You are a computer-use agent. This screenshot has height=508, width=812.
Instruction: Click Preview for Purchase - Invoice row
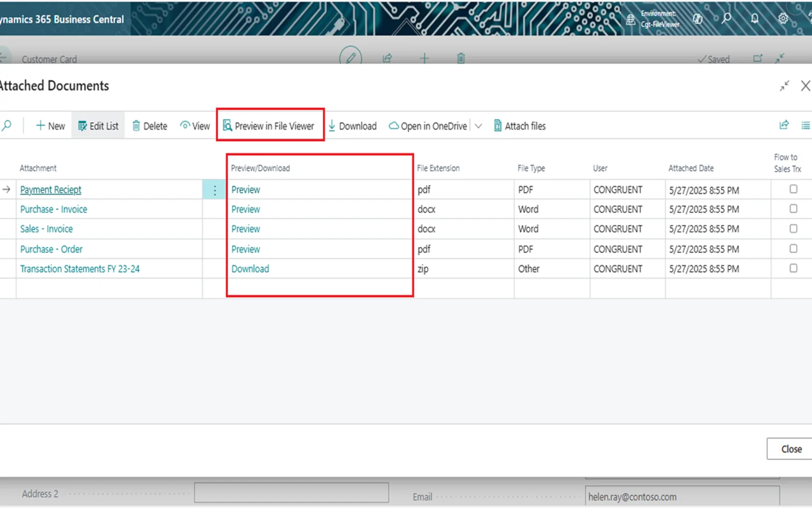pos(246,209)
